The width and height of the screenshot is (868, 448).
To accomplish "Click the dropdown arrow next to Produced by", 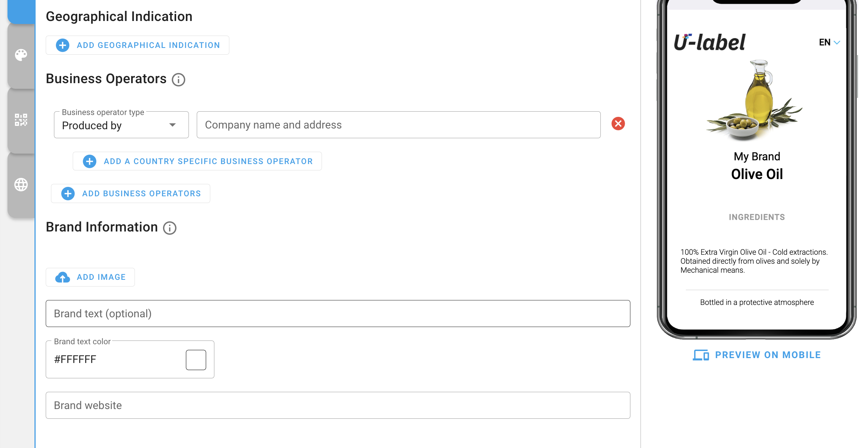I will pyautogui.click(x=172, y=125).
